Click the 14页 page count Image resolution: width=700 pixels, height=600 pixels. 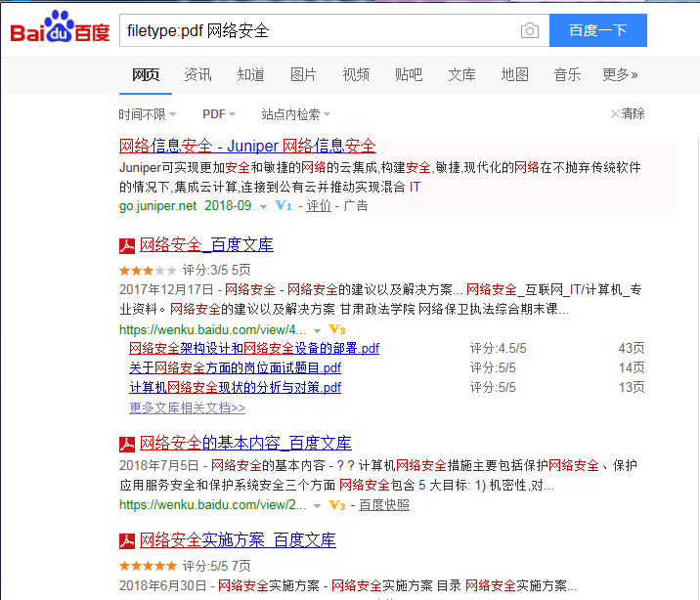click(x=632, y=368)
